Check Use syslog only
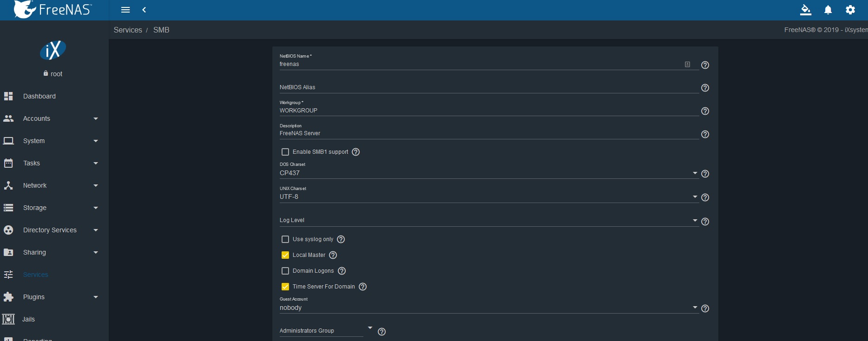The width and height of the screenshot is (868, 341). click(285, 239)
